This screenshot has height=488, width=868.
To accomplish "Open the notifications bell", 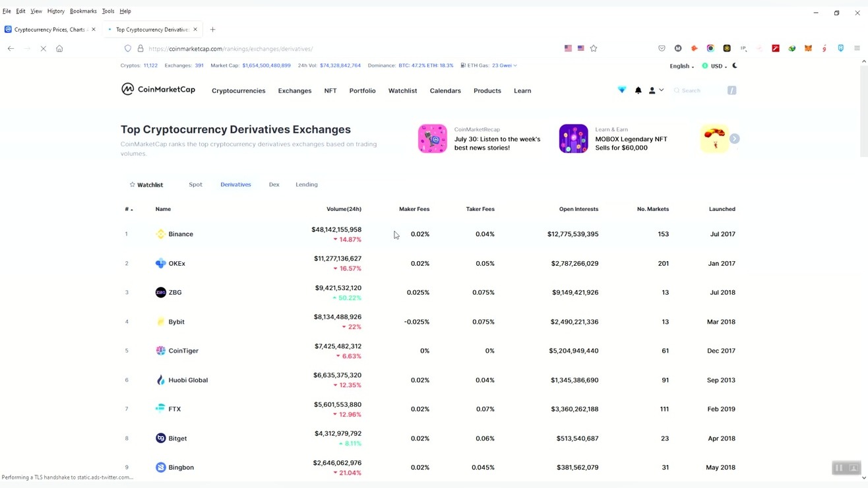I will tap(638, 90).
